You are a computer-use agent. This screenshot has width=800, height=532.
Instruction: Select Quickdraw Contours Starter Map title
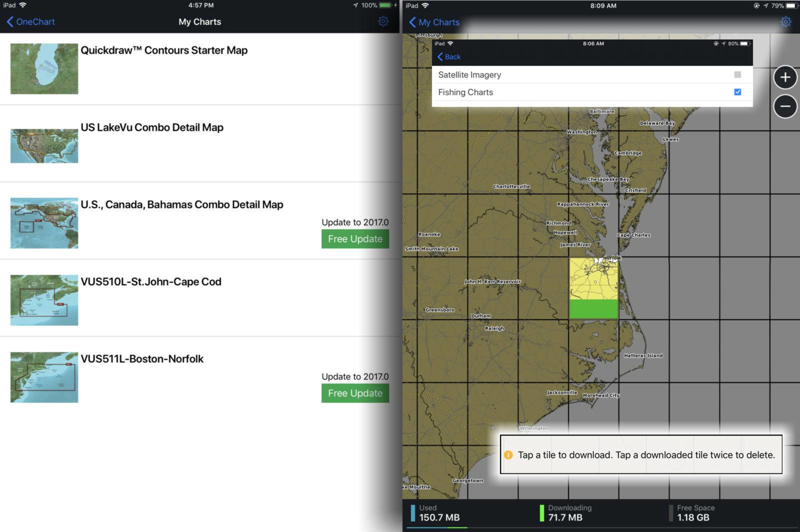click(164, 50)
